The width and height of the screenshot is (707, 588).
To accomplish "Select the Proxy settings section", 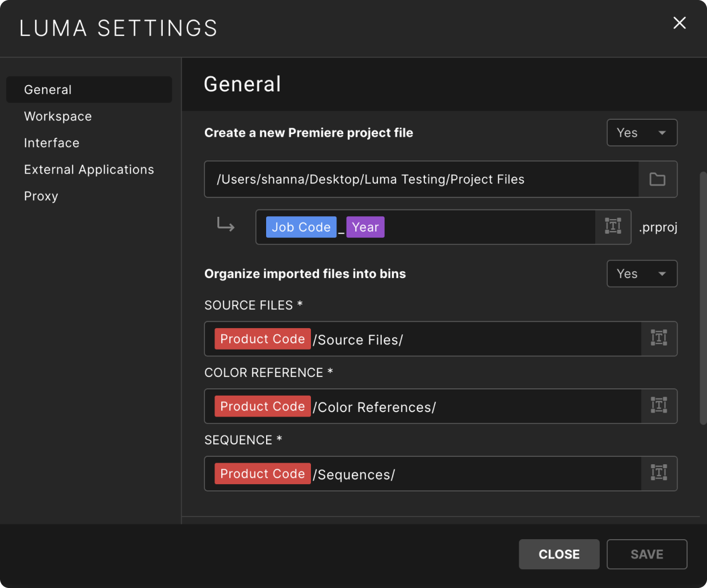I will click(41, 196).
